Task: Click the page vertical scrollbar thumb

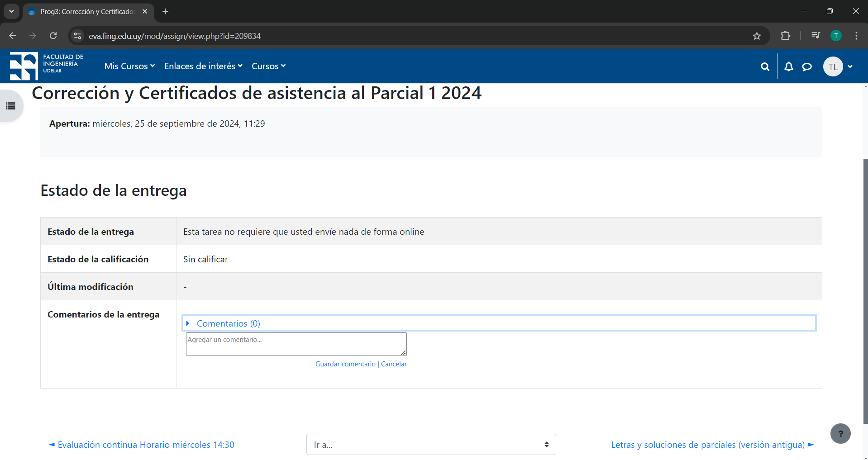Action: pyautogui.click(x=865, y=291)
